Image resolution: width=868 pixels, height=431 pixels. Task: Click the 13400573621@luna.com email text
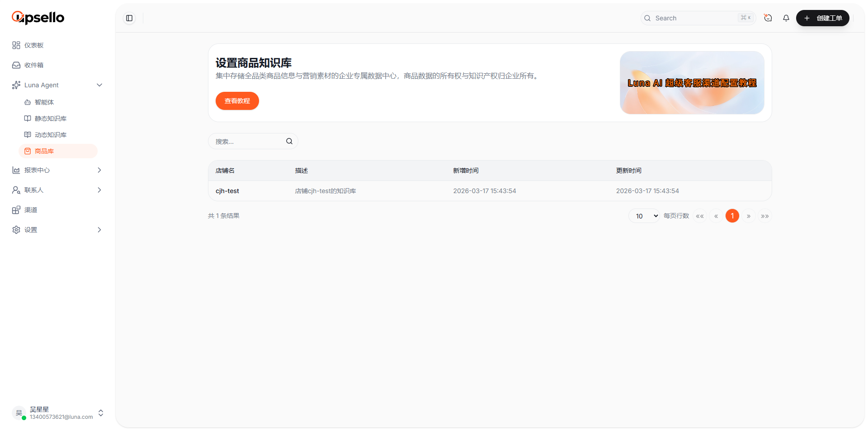point(61,417)
